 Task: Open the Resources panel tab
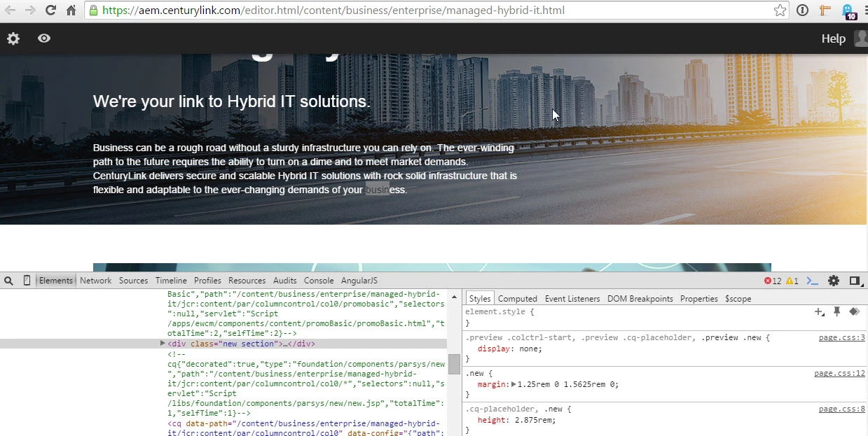tap(247, 281)
